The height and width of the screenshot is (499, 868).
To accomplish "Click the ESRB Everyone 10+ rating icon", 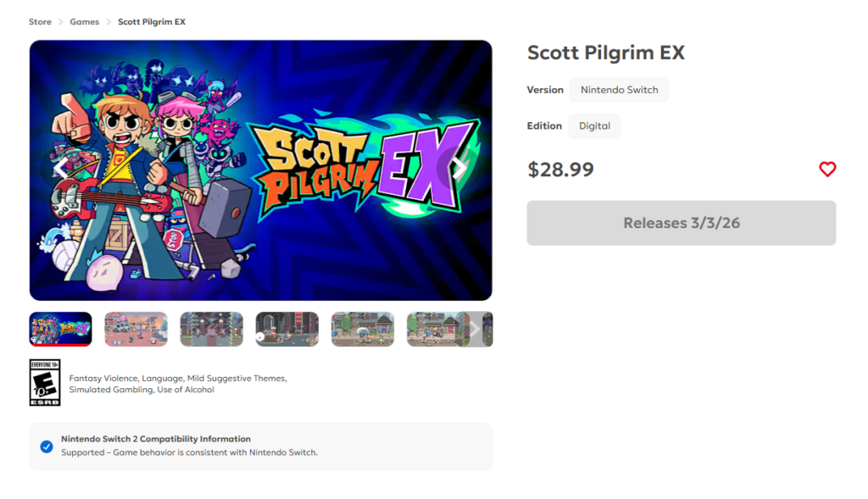I will 45,382.
